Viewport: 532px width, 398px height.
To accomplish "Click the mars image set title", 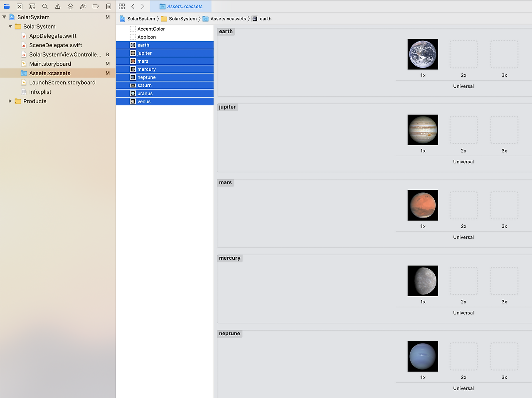I will coord(226,183).
